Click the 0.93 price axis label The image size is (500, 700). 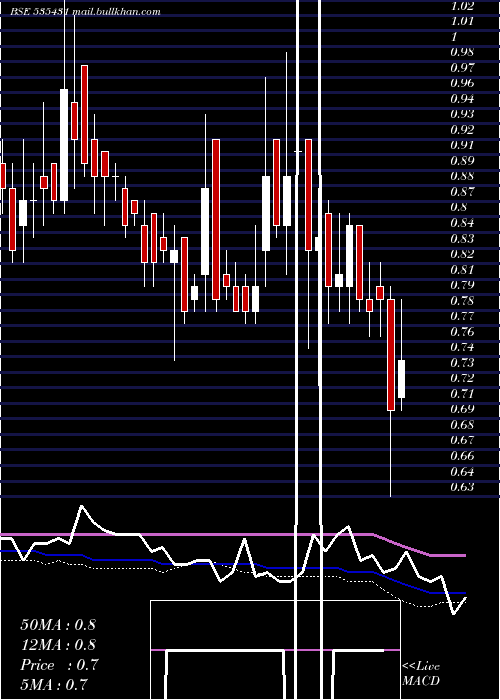click(x=462, y=114)
